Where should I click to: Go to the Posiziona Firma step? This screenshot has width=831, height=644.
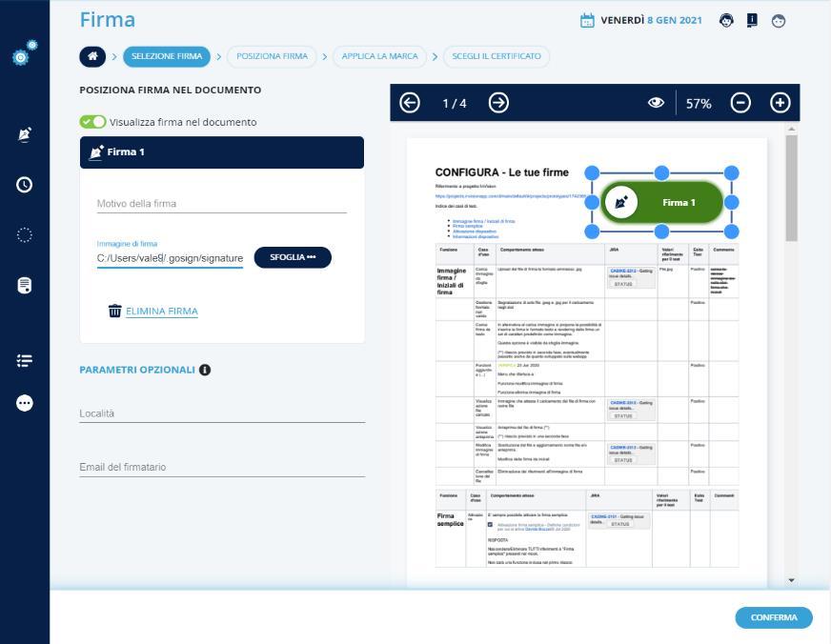tap(273, 56)
